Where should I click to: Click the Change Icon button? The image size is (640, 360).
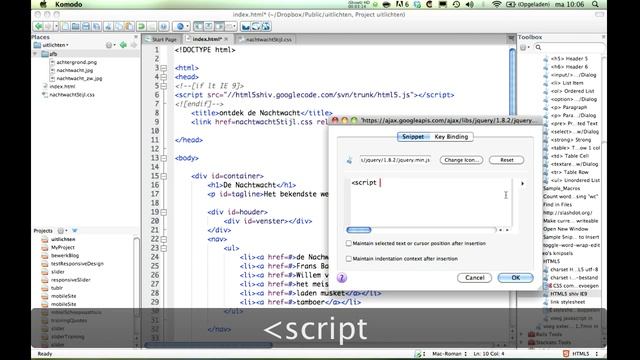click(462, 160)
